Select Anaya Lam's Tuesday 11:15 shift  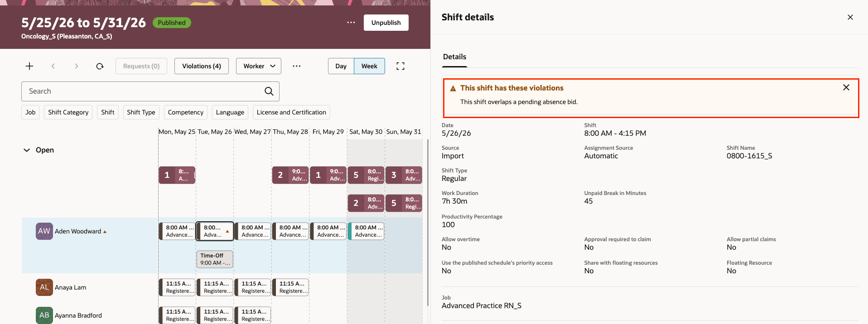215,287
